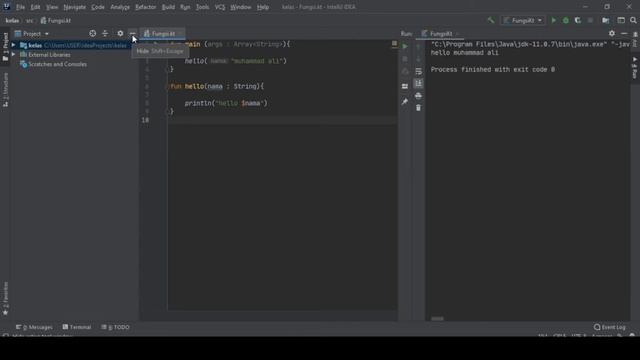The image size is (640, 360).
Task: Toggle the Favorites side tab
Action: 5,299
